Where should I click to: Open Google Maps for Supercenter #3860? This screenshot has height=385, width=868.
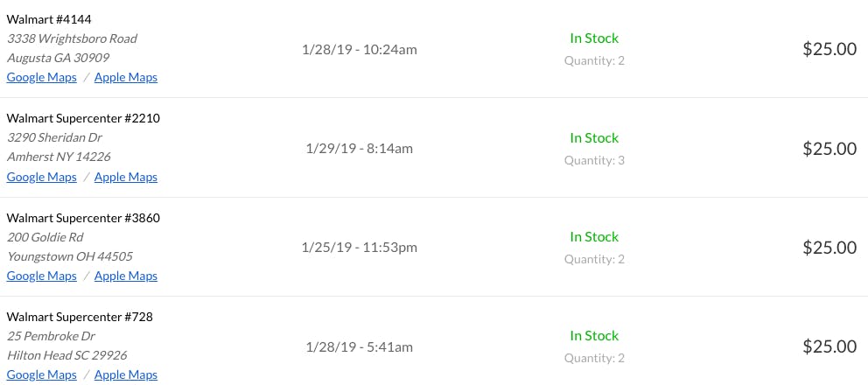click(x=42, y=276)
